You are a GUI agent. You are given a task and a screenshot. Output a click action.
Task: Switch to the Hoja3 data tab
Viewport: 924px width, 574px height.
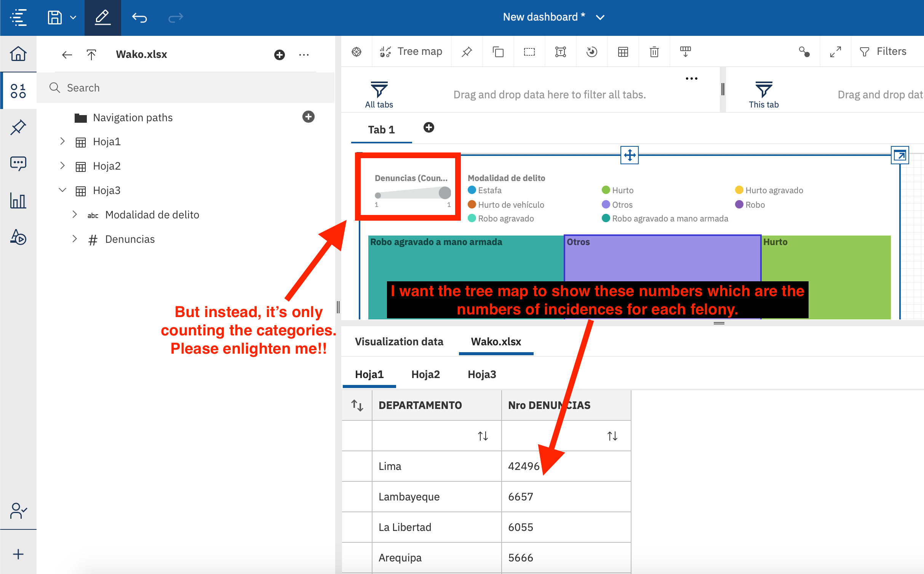click(x=481, y=374)
